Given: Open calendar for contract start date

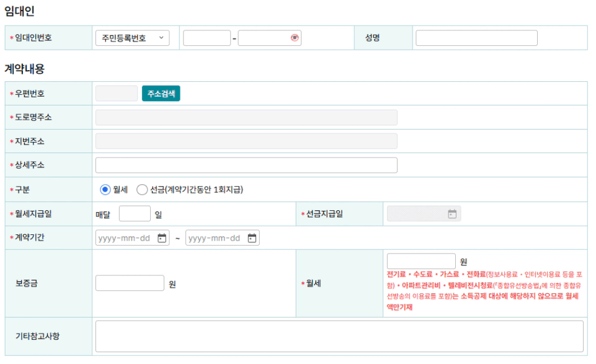Looking at the screenshot, I should coord(162,238).
